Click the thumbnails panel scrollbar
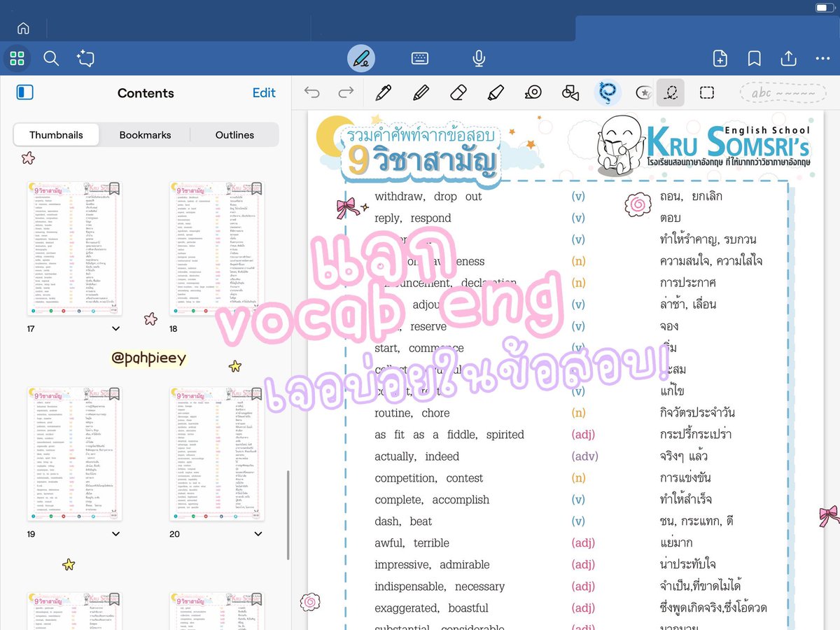This screenshot has height=630, width=840. pyautogui.click(x=288, y=514)
